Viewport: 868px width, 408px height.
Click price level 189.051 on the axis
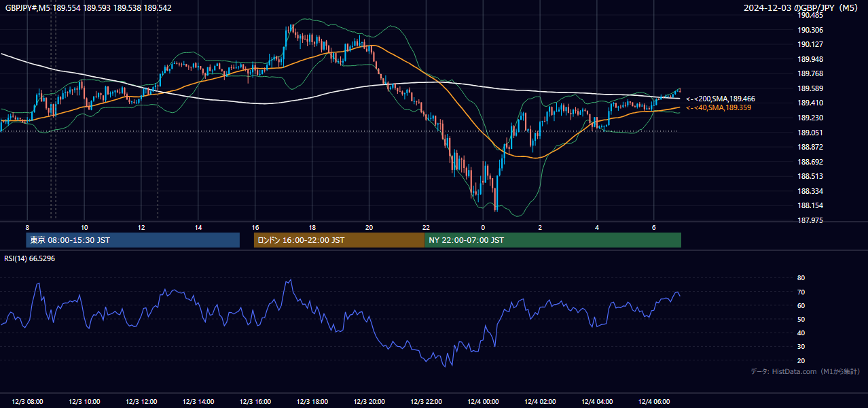tap(810, 133)
